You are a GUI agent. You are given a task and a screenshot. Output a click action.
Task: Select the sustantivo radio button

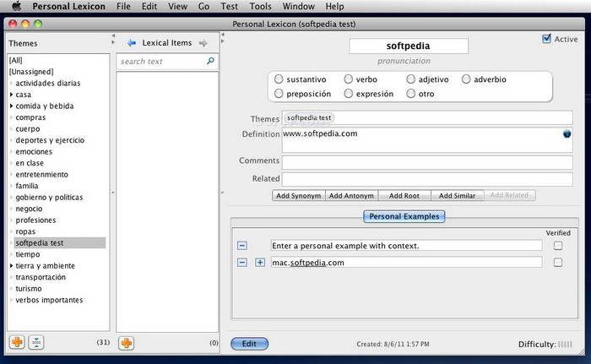[279, 79]
